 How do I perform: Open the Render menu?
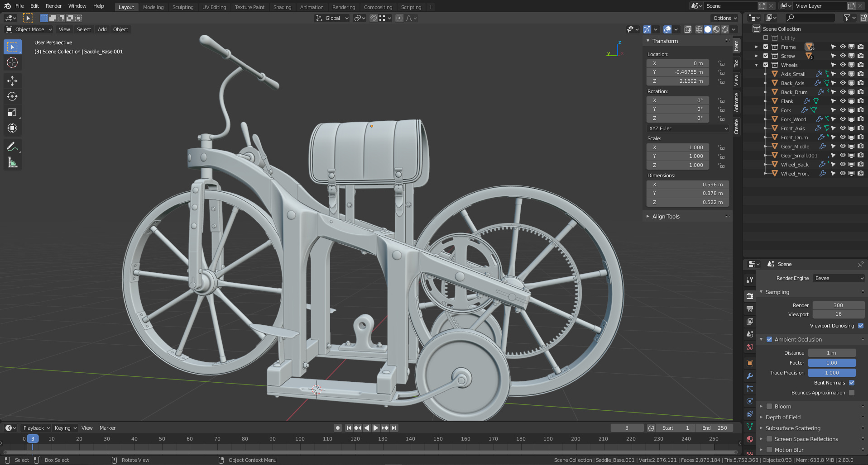click(53, 6)
